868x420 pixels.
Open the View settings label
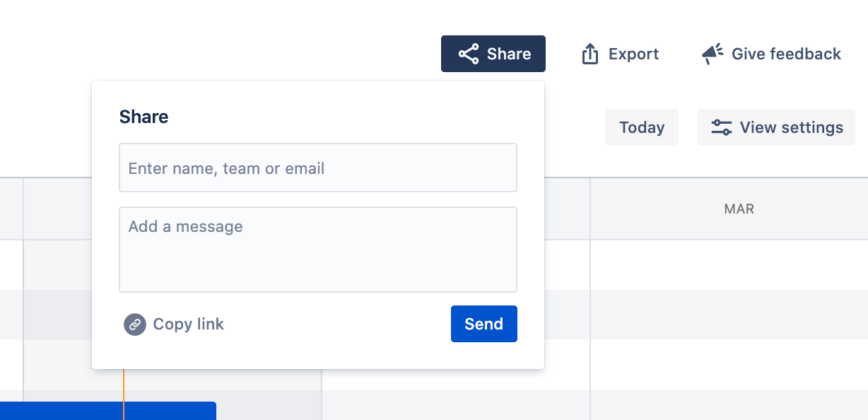tap(791, 128)
